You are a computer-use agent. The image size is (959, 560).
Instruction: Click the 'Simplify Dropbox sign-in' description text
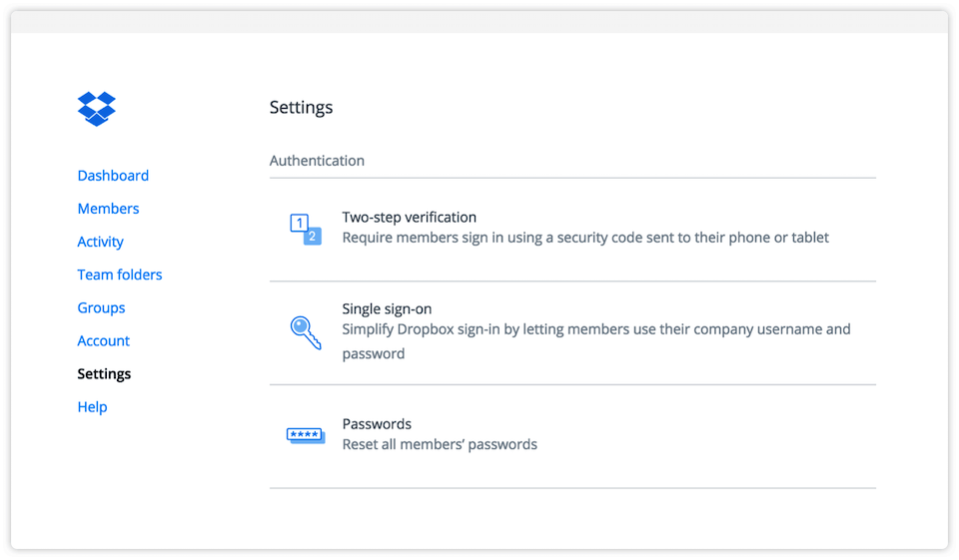click(595, 329)
